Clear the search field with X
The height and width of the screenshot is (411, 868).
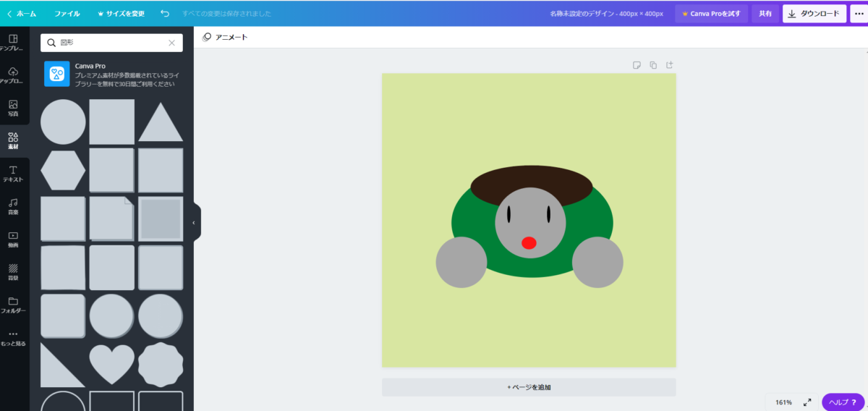tap(171, 43)
